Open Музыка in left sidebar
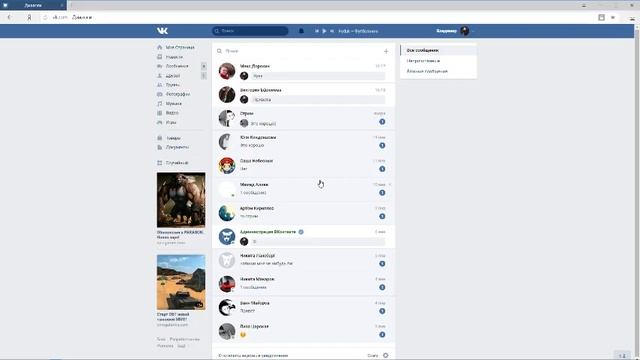This screenshot has width=640, height=360. [173, 104]
